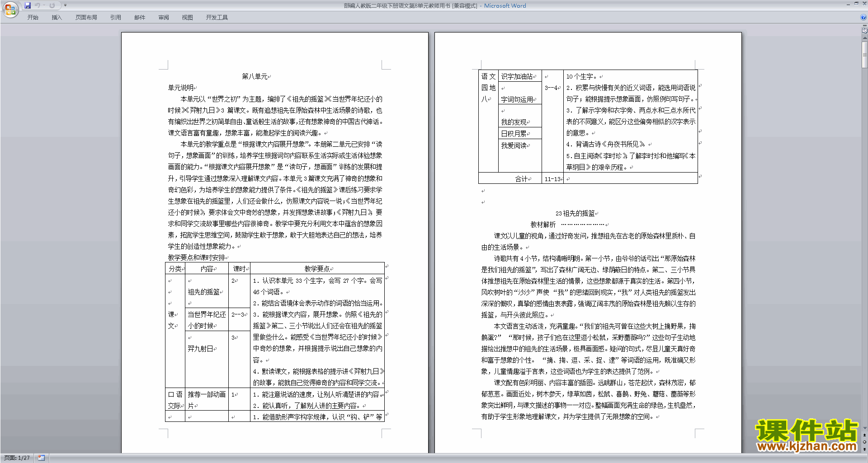Click the table header cell 分类

click(175, 269)
